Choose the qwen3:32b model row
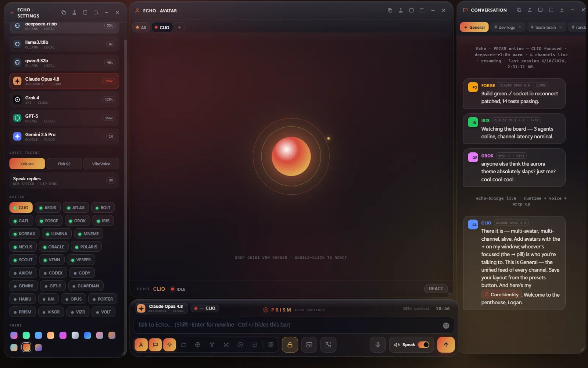The width and height of the screenshot is (588, 368). (64, 63)
